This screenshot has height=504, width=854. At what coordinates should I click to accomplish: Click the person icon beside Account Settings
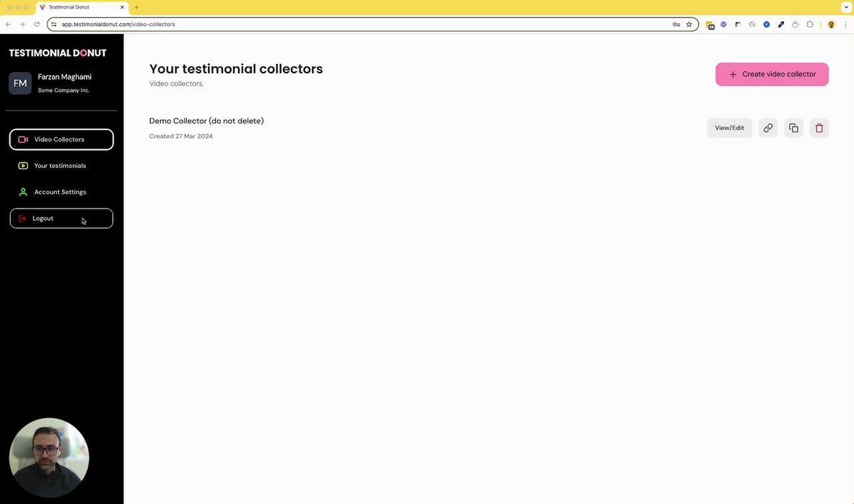[x=23, y=192]
